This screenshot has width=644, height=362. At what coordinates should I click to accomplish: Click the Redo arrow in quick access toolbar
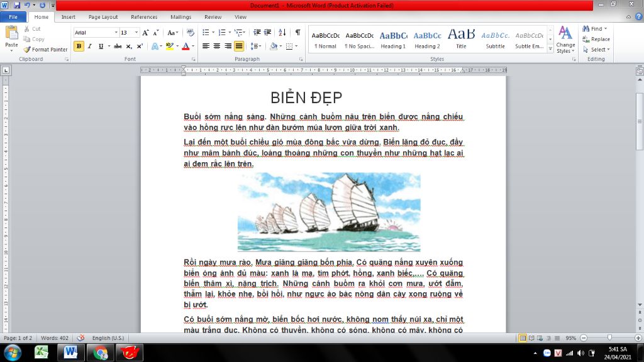42,5
